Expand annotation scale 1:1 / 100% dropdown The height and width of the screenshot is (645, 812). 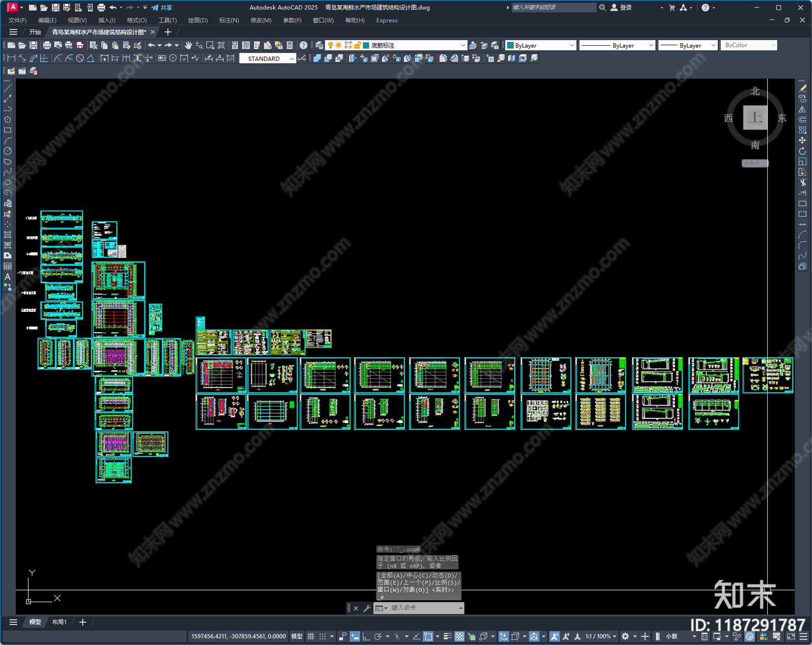pyautogui.click(x=601, y=636)
